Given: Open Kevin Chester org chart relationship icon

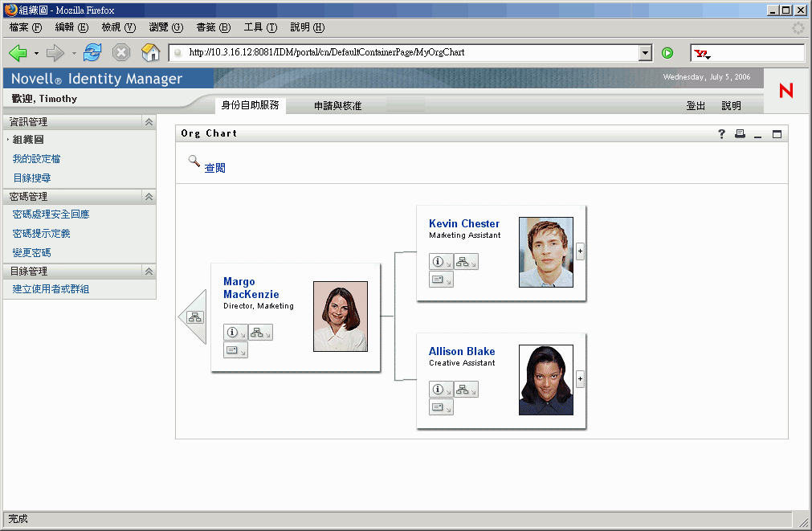Looking at the screenshot, I should coord(466,262).
